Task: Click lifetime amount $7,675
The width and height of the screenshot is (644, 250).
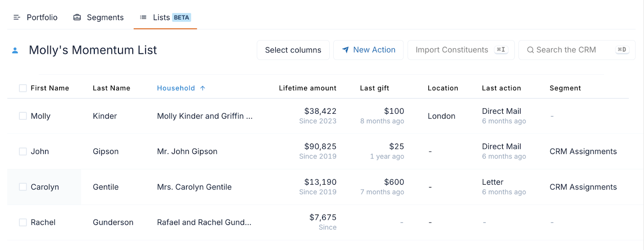Action: [x=323, y=218]
